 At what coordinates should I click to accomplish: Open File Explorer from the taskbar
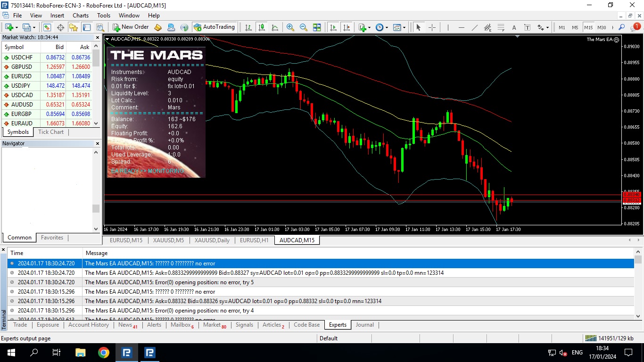click(81, 353)
